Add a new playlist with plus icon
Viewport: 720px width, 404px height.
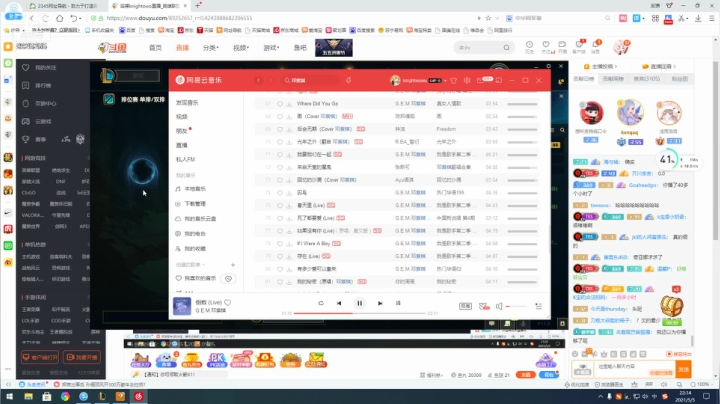(x=233, y=265)
